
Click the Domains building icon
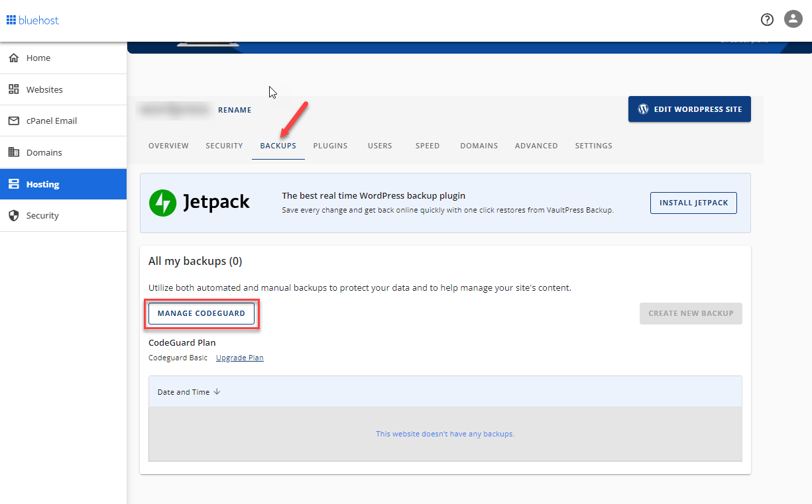point(13,152)
